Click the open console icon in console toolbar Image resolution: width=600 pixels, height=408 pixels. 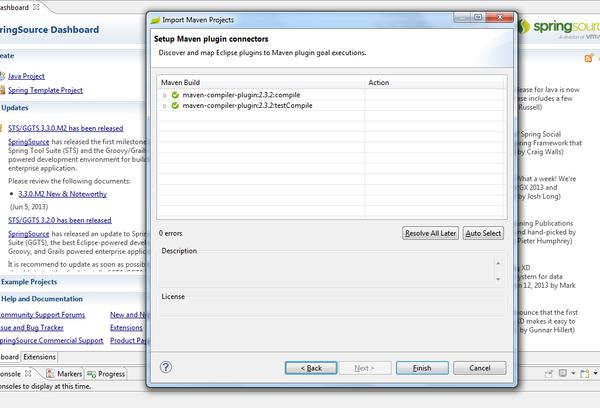coord(585,373)
